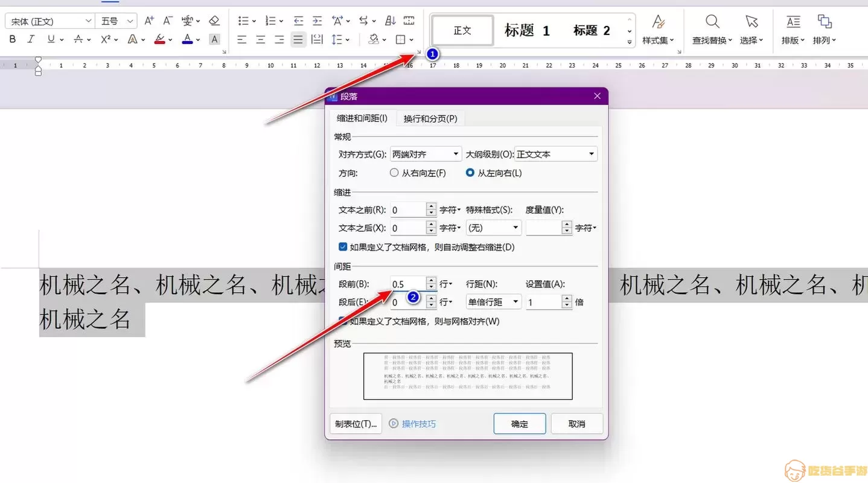
Task: Decrease font size with the A- icon
Action: (167, 21)
